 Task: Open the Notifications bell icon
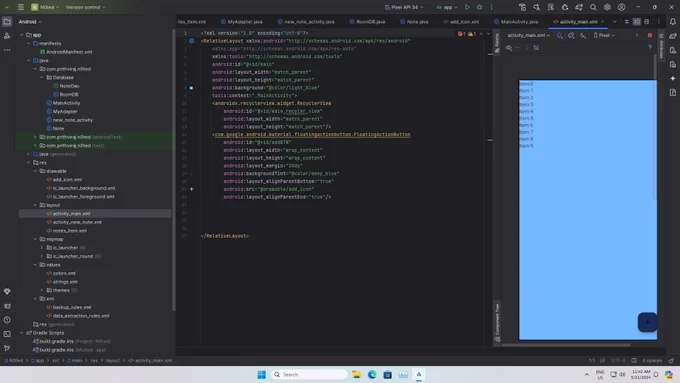click(673, 22)
